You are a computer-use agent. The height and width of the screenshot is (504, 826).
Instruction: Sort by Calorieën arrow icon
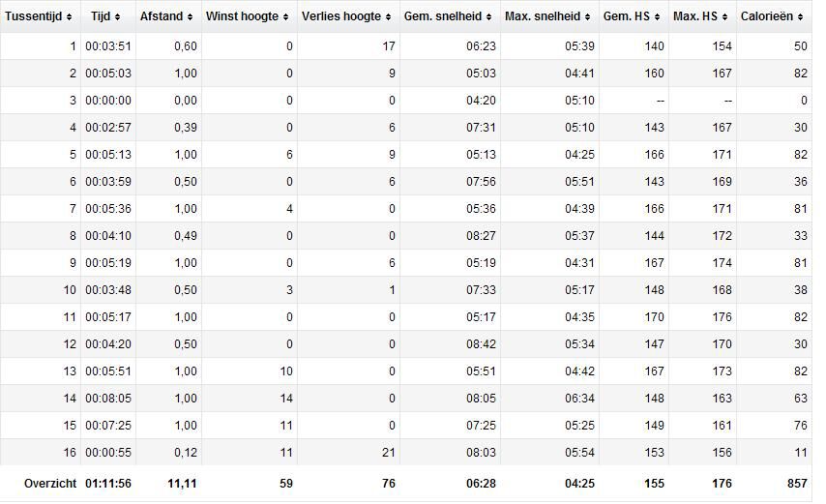[800, 16]
